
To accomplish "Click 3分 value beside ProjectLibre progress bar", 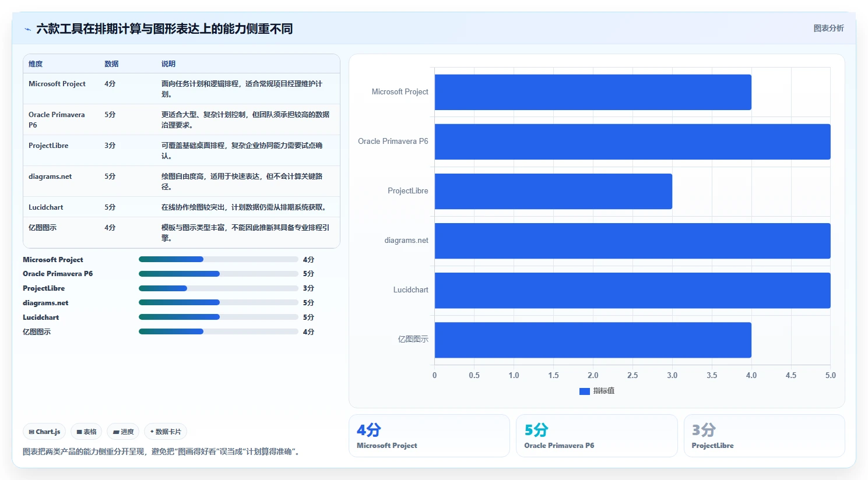I will click(x=308, y=288).
